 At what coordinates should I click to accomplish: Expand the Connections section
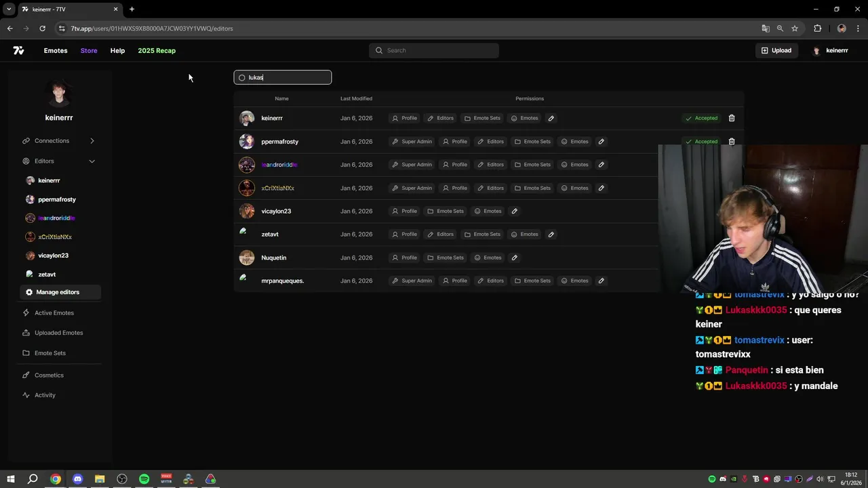pyautogui.click(x=58, y=140)
